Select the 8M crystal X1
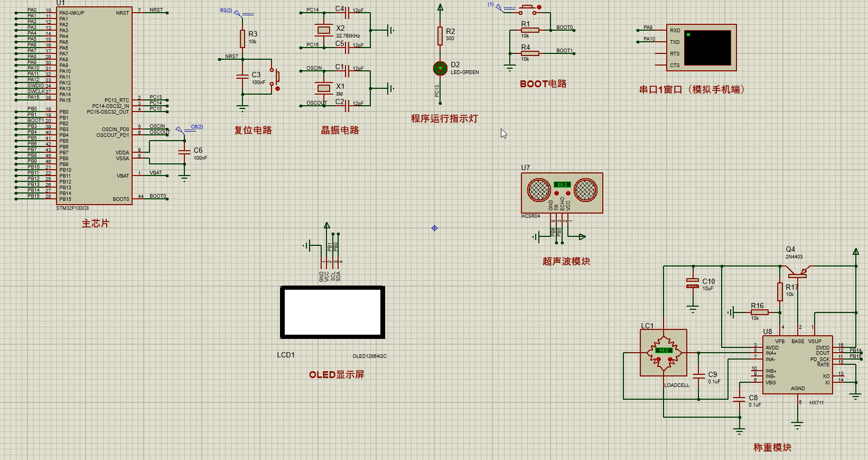 coord(323,88)
